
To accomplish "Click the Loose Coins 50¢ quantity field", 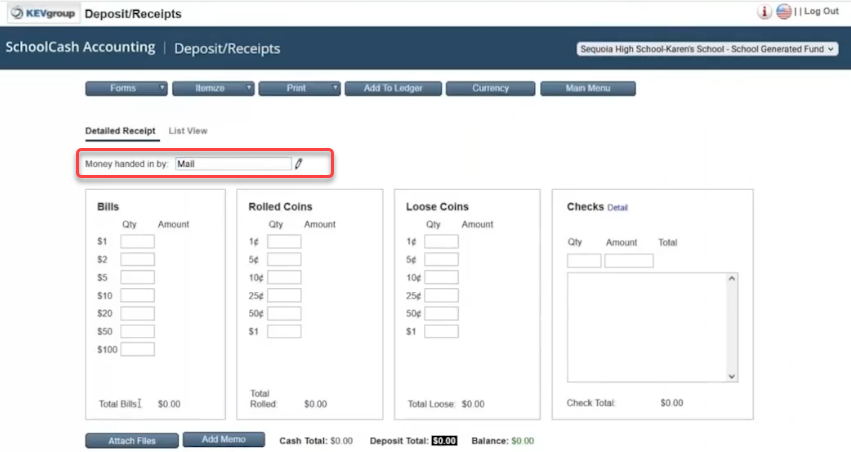I will (441, 313).
